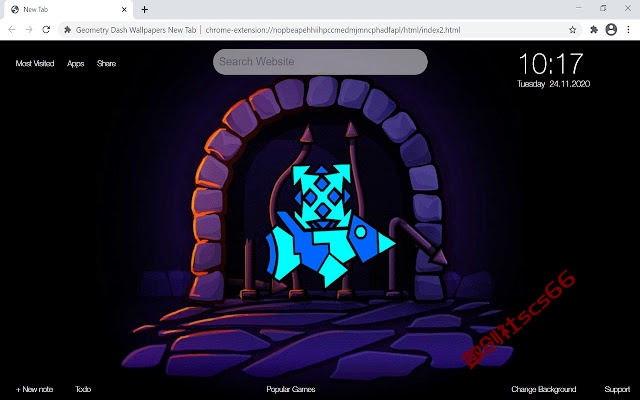Open the Most Visited menu

pos(35,63)
